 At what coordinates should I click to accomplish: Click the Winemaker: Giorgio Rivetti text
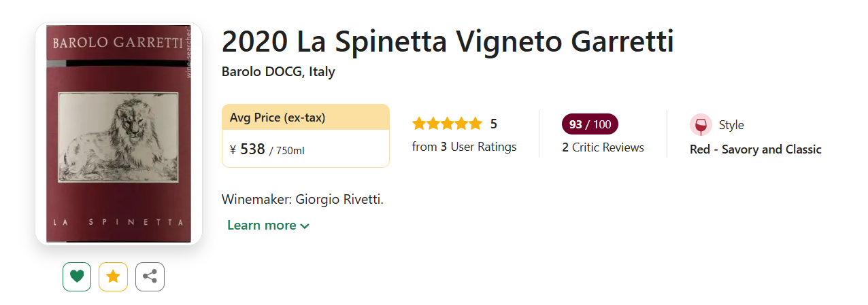click(x=303, y=200)
